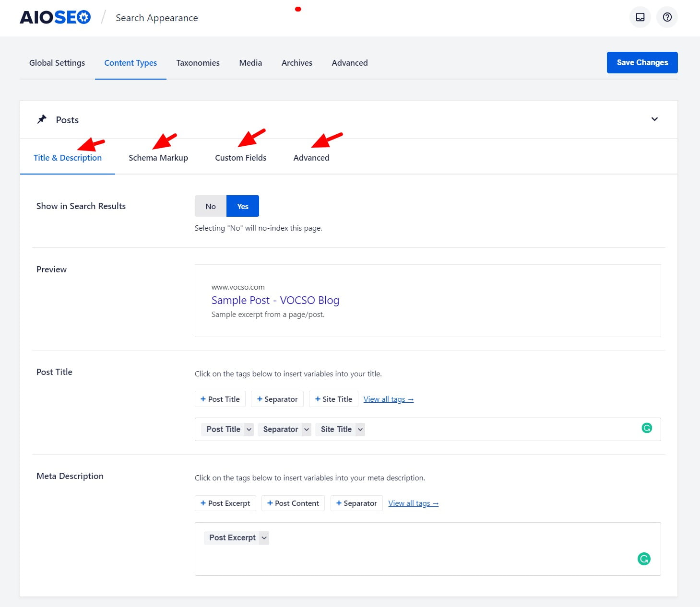The height and width of the screenshot is (607, 700).
Task: Insert the Post Excerpt tag
Action: tap(225, 503)
